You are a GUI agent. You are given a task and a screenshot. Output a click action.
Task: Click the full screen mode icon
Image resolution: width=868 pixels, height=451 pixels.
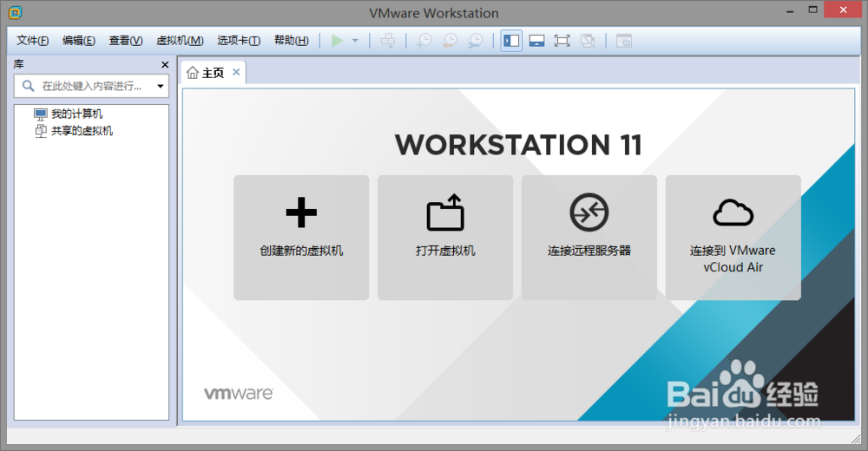tap(562, 41)
